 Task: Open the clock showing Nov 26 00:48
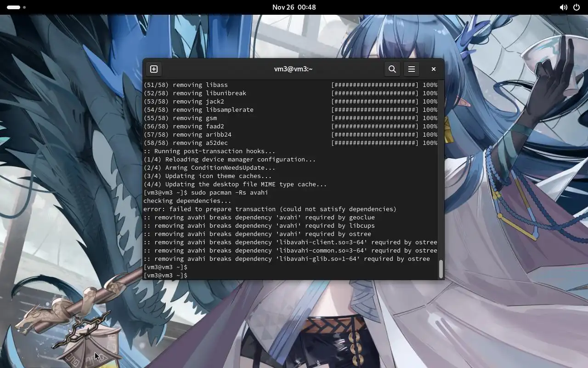[x=294, y=7]
